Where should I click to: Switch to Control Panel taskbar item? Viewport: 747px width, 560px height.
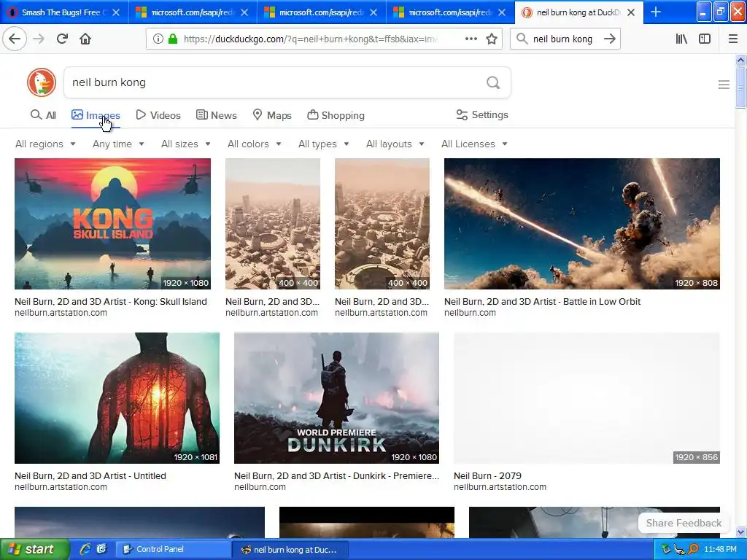click(173, 550)
